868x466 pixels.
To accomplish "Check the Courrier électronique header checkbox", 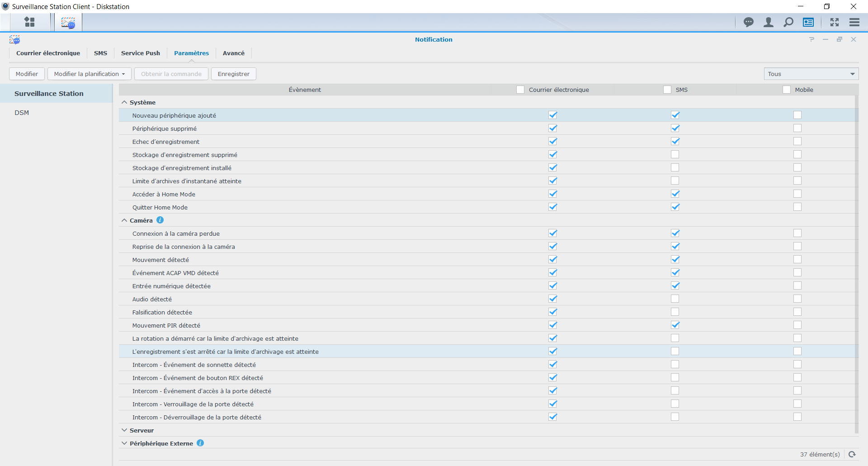I will tap(520, 90).
